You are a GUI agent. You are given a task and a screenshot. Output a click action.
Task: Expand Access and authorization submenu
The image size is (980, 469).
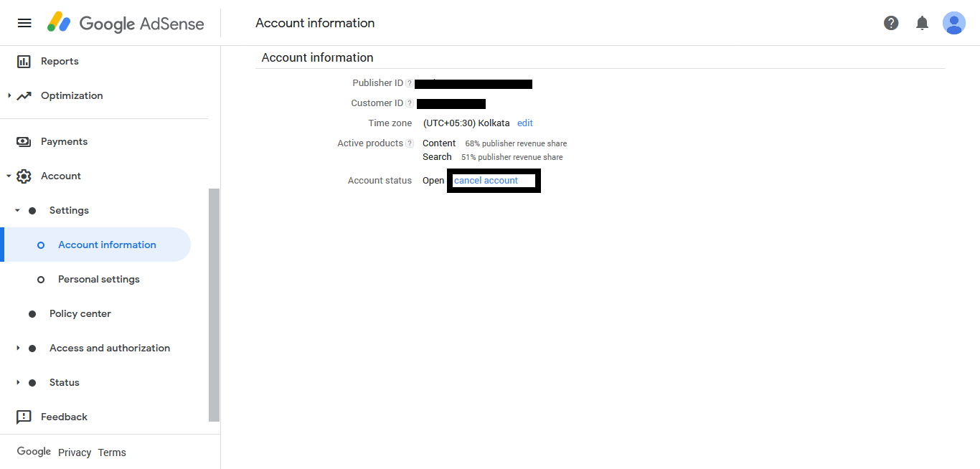pos(18,348)
